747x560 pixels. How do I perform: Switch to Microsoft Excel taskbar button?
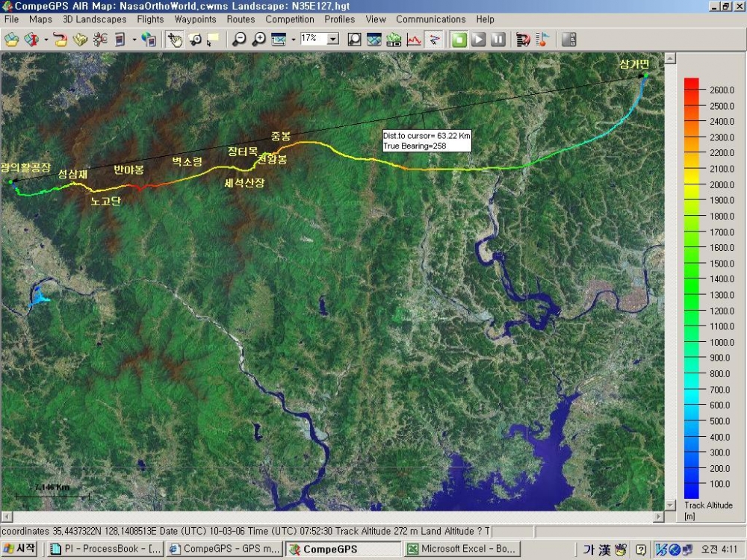[x=462, y=549]
